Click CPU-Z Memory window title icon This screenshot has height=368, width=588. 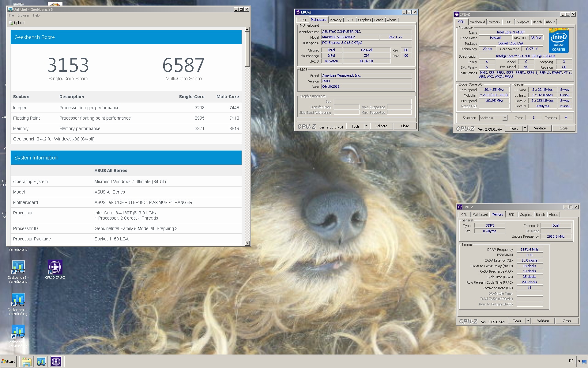click(460, 207)
